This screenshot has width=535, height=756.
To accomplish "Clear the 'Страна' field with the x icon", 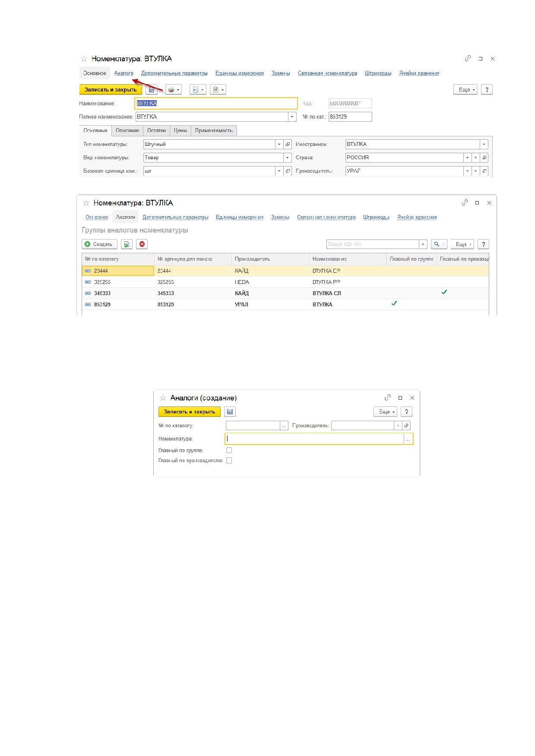I will pyautogui.click(x=475, y=157).
